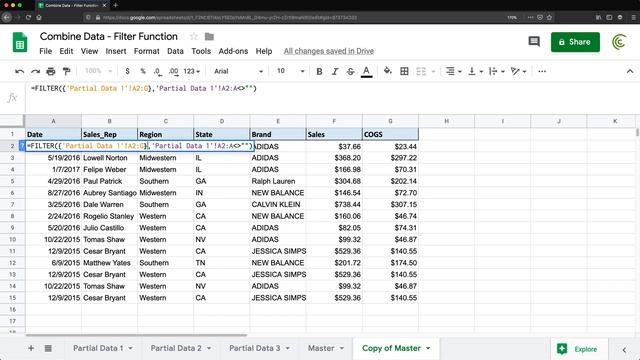Open the borders tool
Viewport: 640px width, 360px height.
(x=404, y=71)
